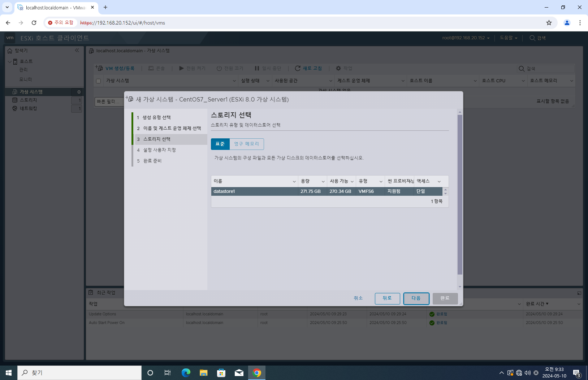Open the 호스트 이름 column dropdown

pos(475,81)
